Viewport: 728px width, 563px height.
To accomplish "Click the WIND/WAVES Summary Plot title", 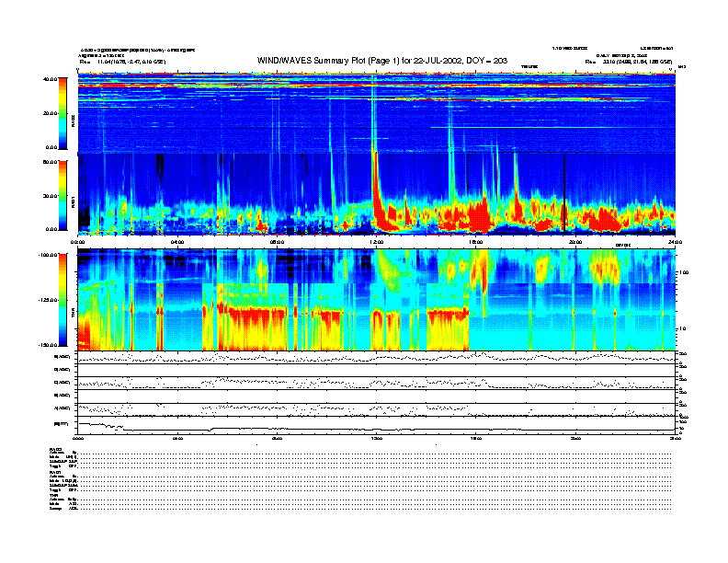I will [382, 61].
